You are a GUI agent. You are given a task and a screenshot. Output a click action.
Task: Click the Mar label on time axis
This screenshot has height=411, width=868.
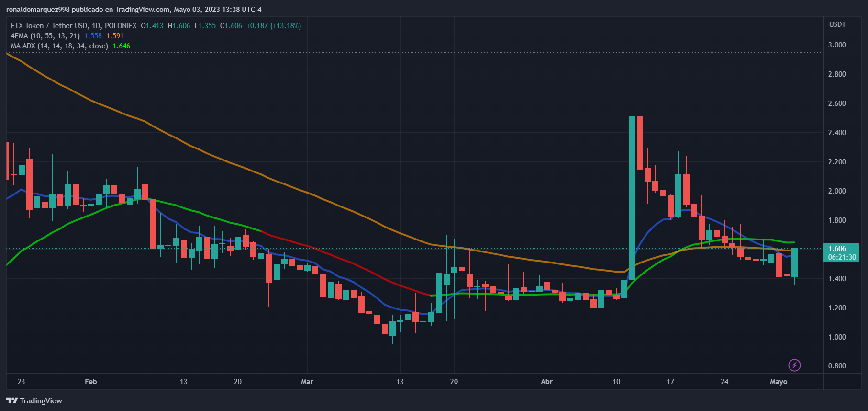point(307,382)
